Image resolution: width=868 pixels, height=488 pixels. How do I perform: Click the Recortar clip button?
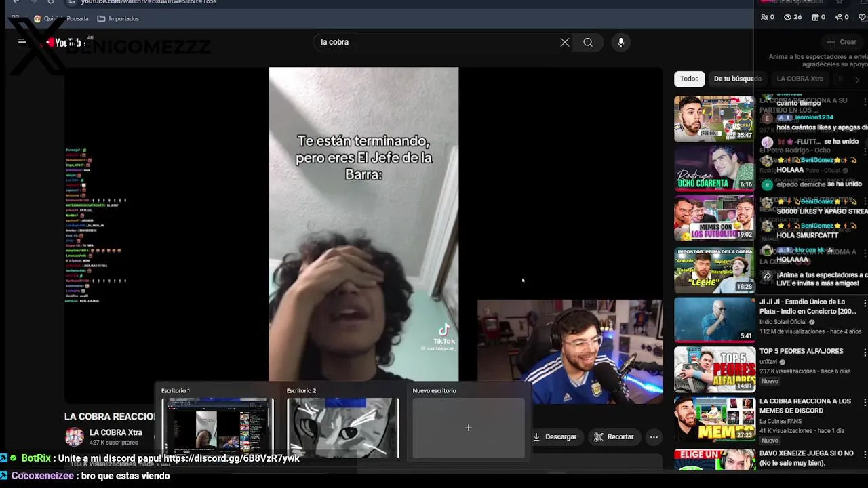614,437
